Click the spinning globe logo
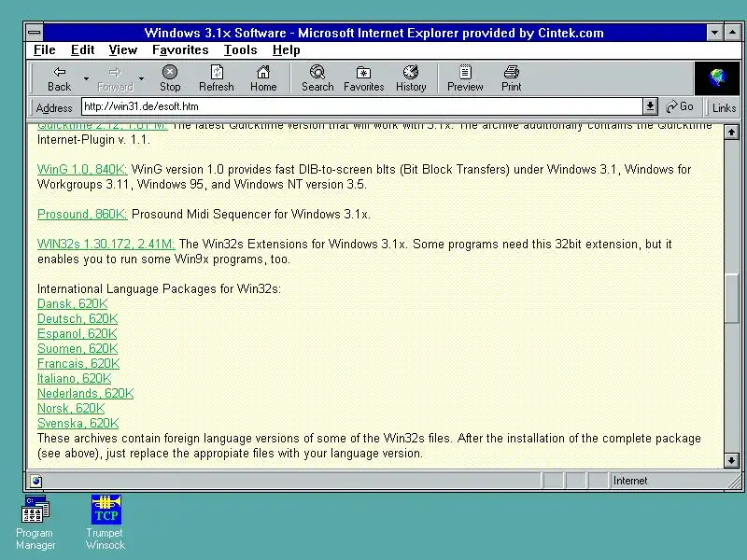The image size is (747, 560). pyautogui.click(x=717, y=78)
